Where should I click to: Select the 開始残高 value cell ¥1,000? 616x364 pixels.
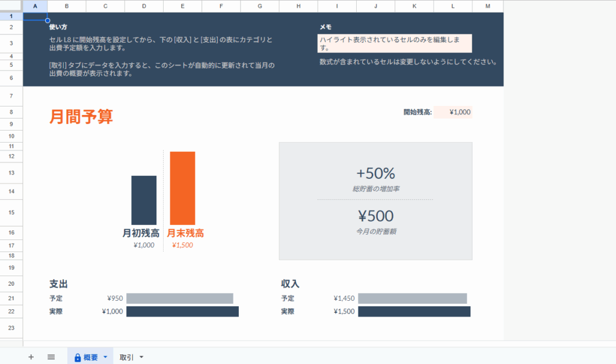[453, 112]
